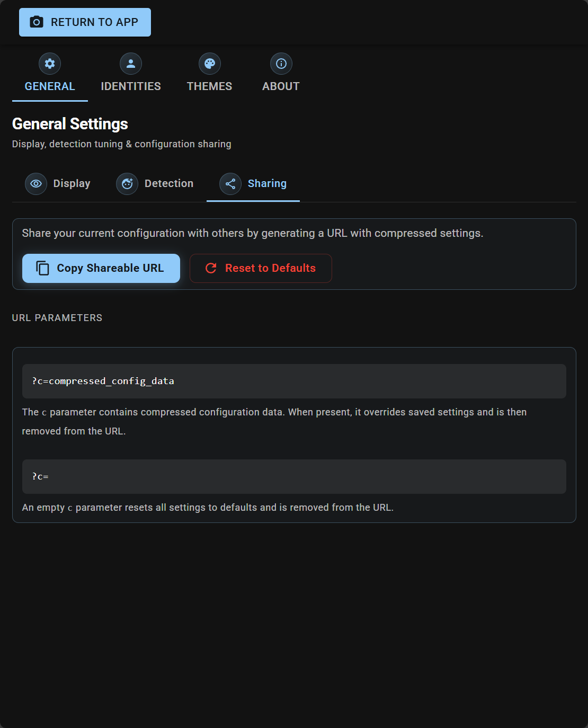
Task: Click the share icon beside Sharing
Action: (230, 184)
